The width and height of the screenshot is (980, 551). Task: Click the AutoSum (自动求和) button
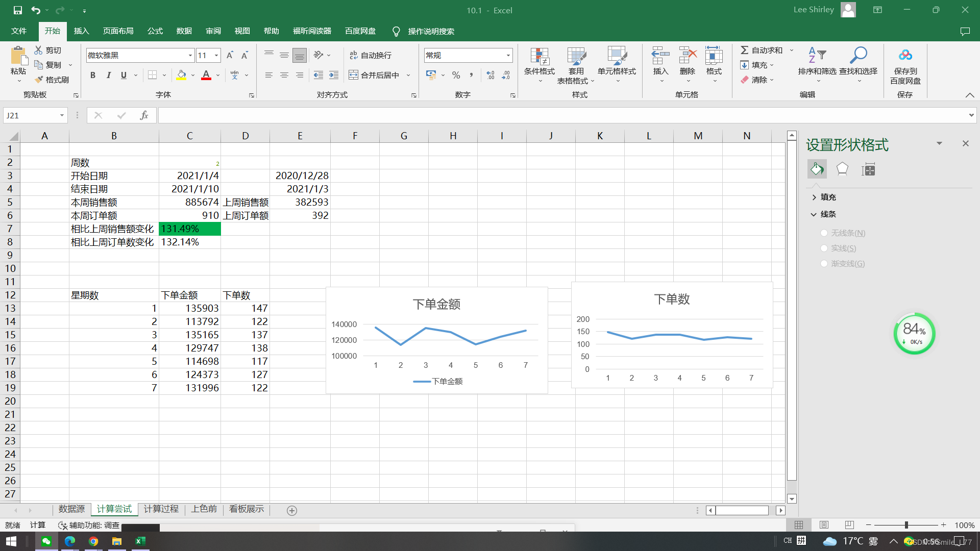[x=762, y=50]
